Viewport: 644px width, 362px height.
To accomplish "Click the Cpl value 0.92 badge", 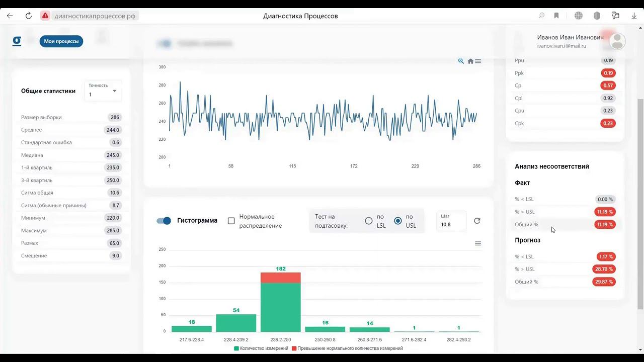I will [608, 98].
